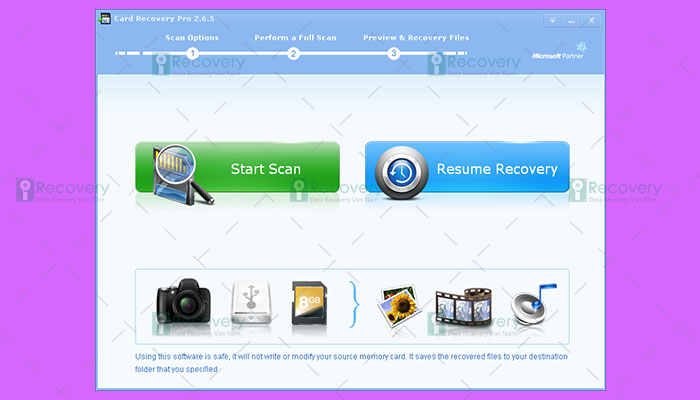The height and width of the screenshot is (400, 700).
Task: Open Preview & Recovery Files step label
Action: tap(416, 38)
